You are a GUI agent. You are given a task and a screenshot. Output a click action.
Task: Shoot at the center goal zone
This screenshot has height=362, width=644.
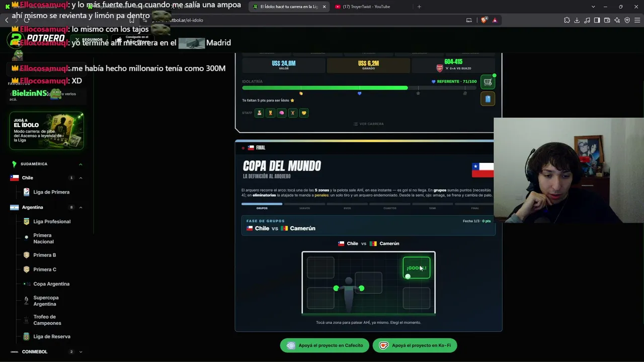point(368,283)
